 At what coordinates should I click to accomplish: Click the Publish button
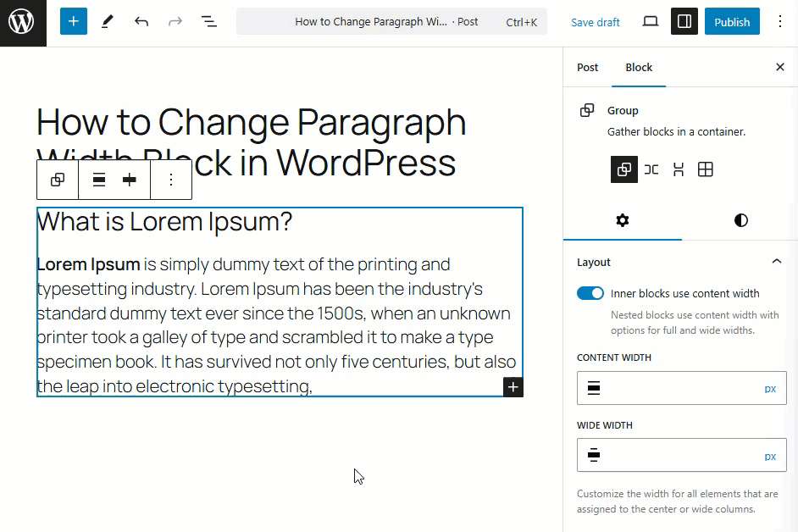(x=732, y=22)
